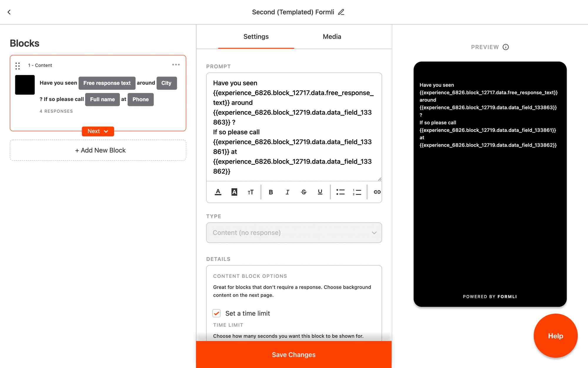The image size is (588, 368).
Task: Grab the drag handle on the Content block
Action: (18, 66)
